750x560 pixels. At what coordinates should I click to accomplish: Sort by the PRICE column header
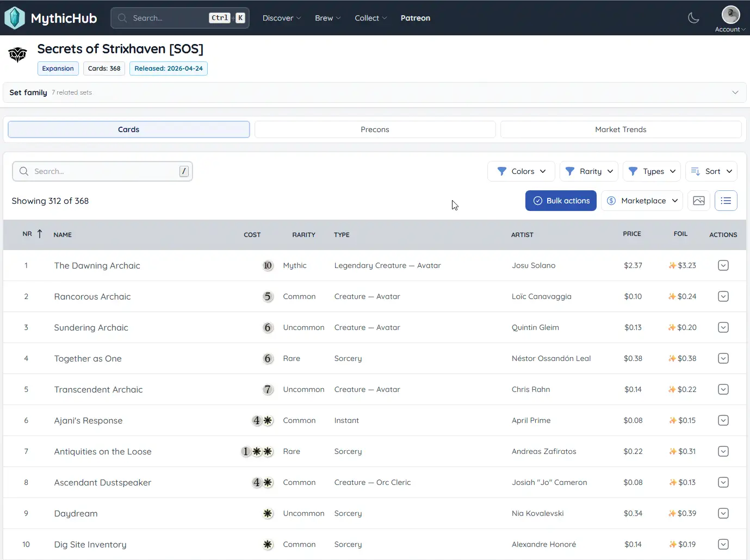(x=632, y=234)
